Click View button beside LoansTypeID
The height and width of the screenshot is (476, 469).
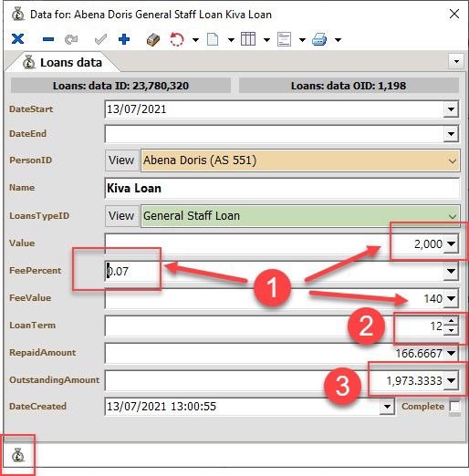(x=121, y=216)
